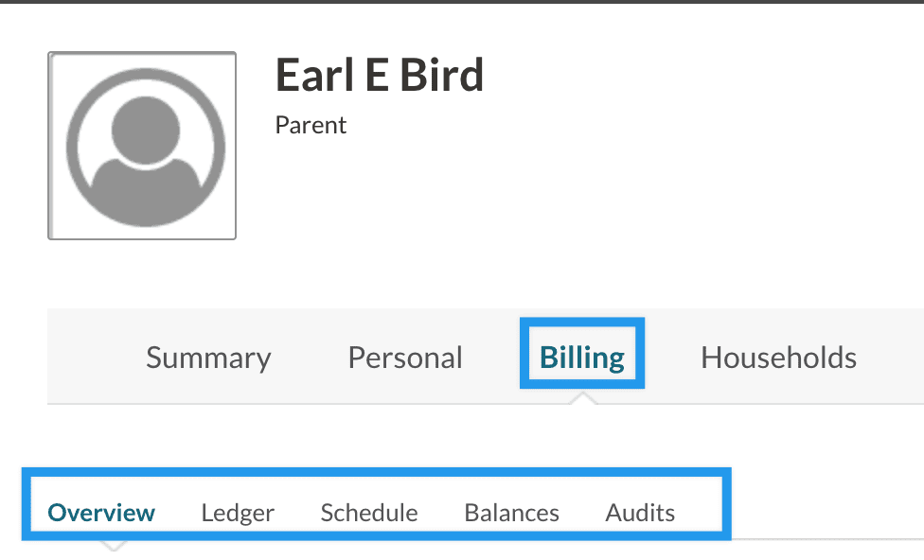Go to the Households tab
The image size is (924, 560).
point(778,358)
